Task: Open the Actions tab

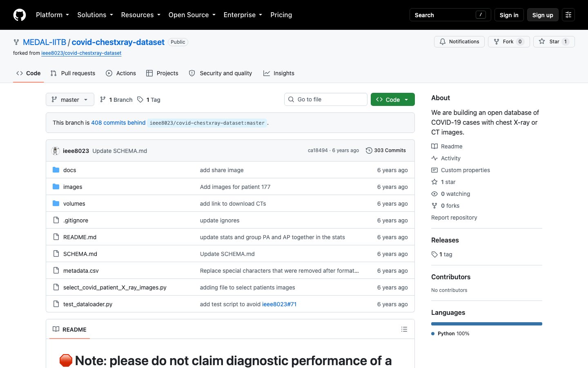Action: (121, 73)
